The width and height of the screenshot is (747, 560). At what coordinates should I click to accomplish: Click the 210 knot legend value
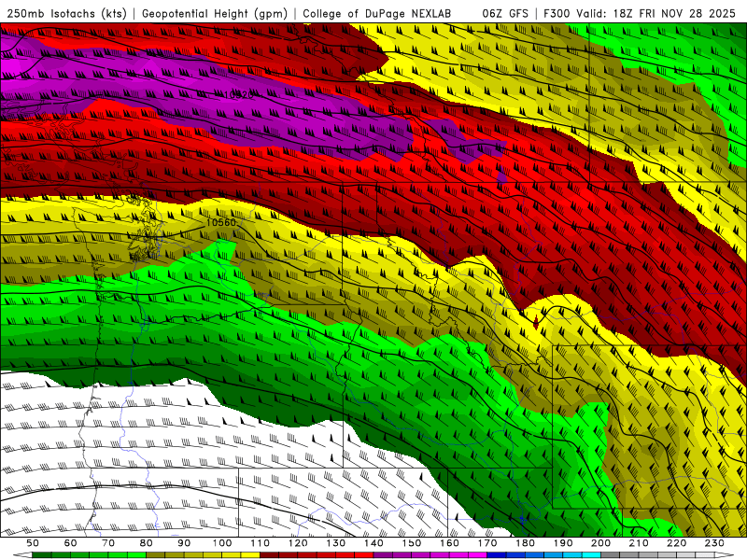pos(639,543)
